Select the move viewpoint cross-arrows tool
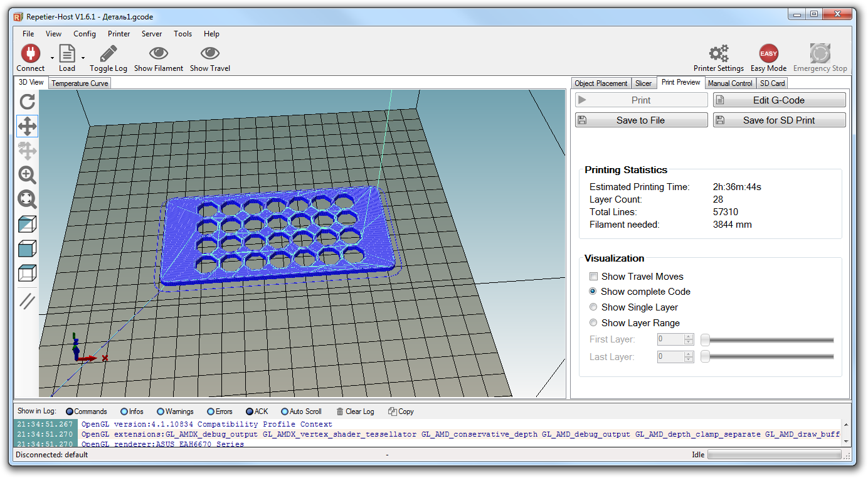This screenshot has width=868, height=478. tap(27, 126)
